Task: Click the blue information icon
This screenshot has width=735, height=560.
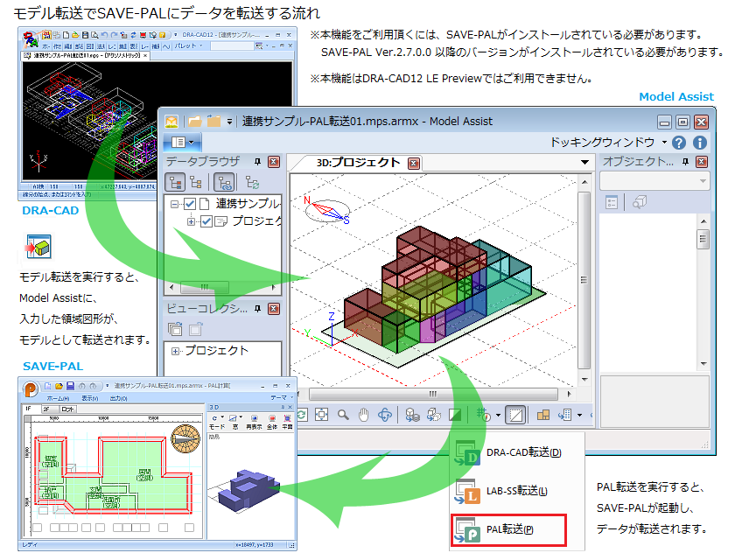Action: [700, 143]
